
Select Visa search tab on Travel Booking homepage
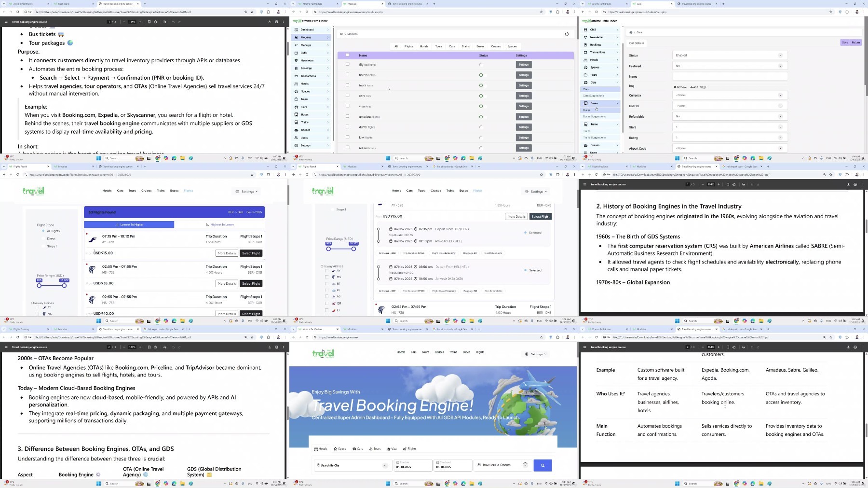click(392, 449)
